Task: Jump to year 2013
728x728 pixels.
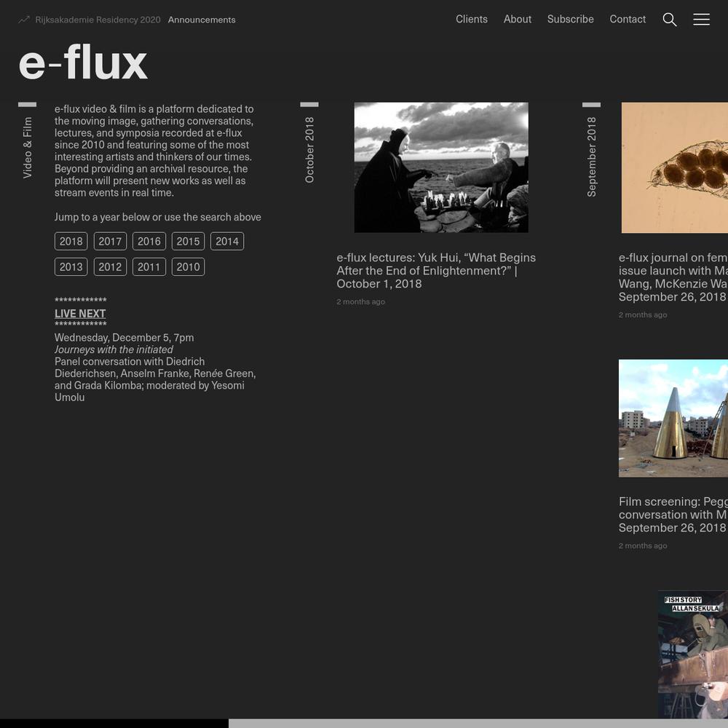Action: tap(71, 267)
